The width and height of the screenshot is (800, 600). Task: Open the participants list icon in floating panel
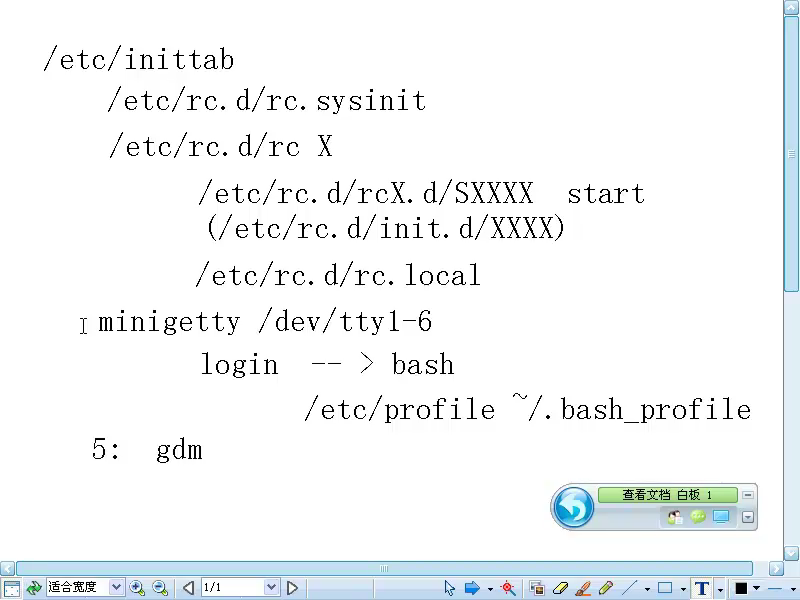[674, 517]
